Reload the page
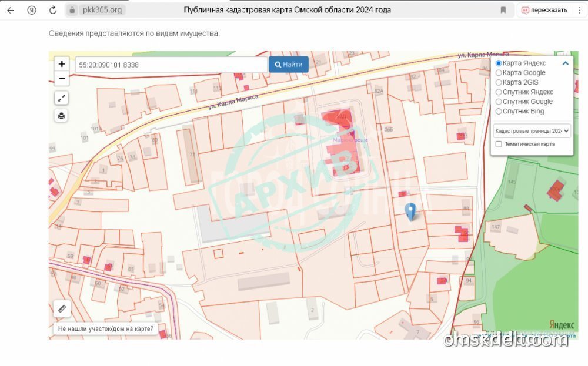The width and height of the screenshot is (588, 366). pyautogui.click(x=53, y=10)
